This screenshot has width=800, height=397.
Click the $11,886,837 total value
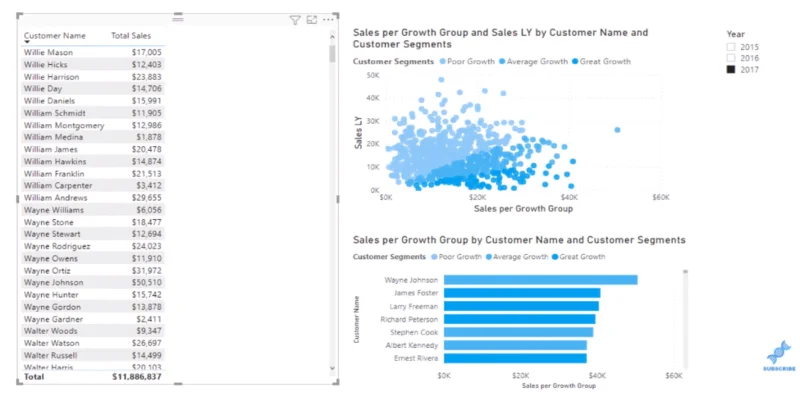(137, 377)
